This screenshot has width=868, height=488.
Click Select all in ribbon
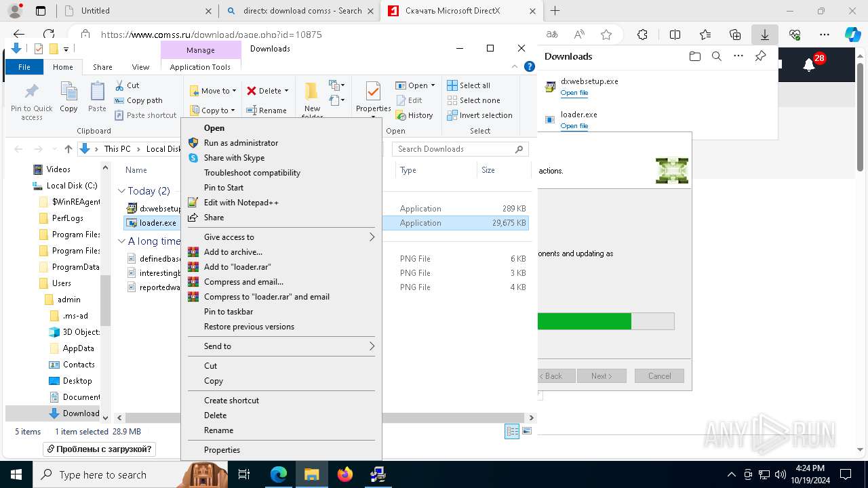tap(469, 85)
